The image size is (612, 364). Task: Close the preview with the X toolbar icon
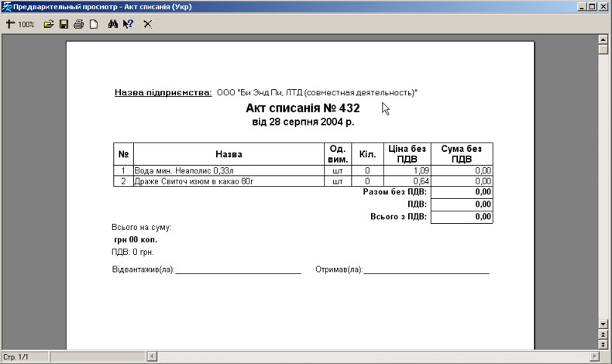point(147,24)
